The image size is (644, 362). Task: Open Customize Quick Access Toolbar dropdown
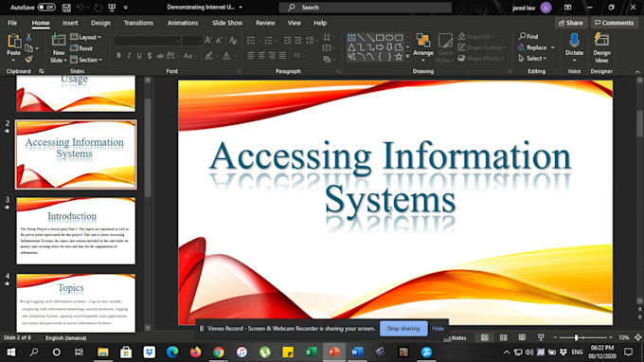coord(126,8)
